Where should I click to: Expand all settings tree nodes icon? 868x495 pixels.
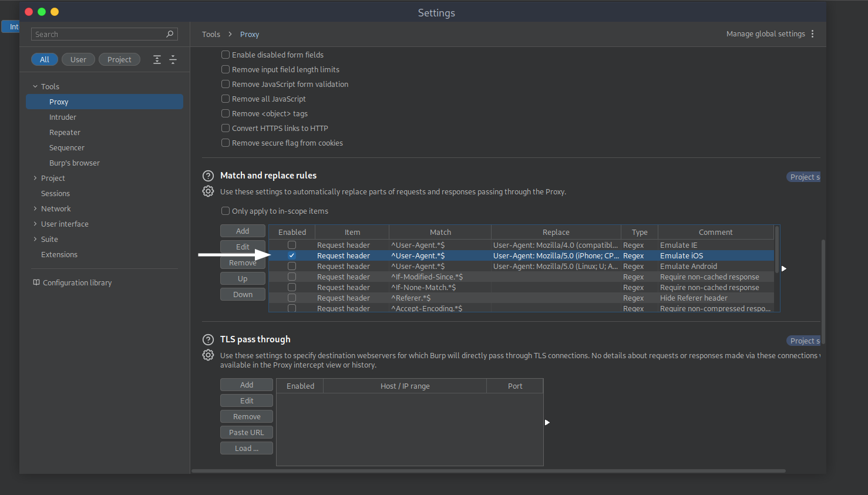pos(157,59)
